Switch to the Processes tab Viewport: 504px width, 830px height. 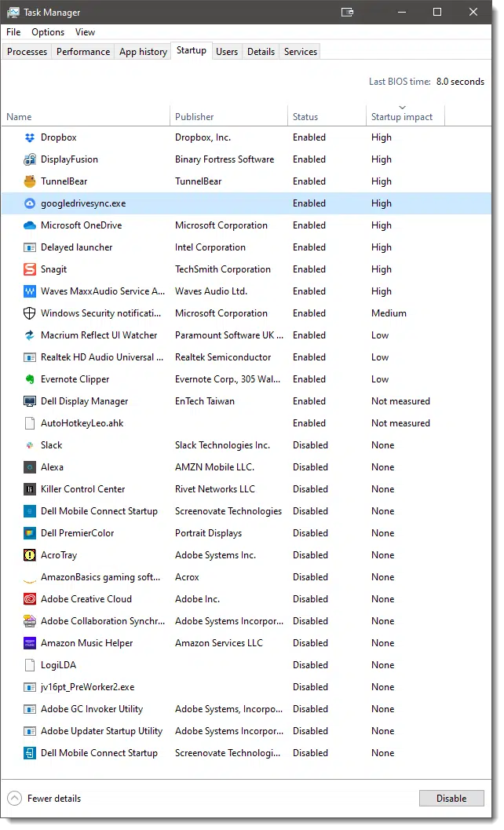(x=27, y=51)
